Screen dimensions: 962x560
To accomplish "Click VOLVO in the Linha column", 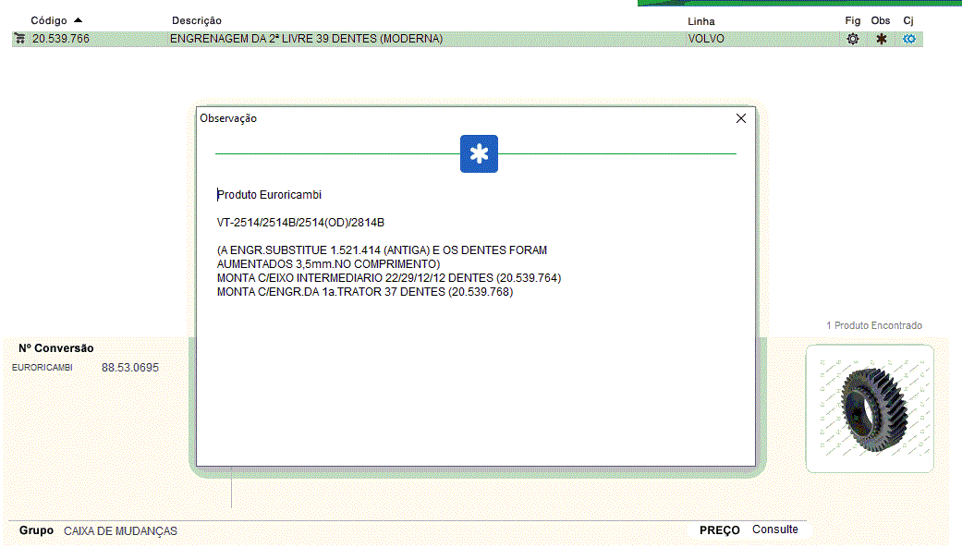I will [x=706, y=39].
